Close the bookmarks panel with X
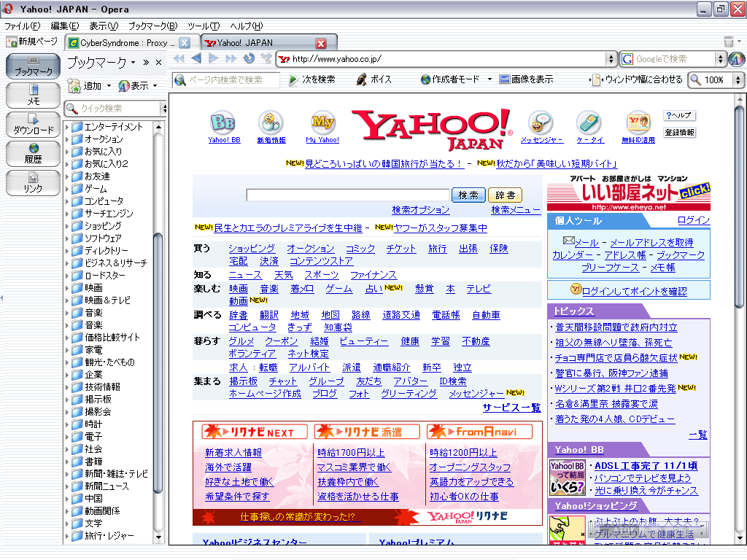 click(158, 63)
